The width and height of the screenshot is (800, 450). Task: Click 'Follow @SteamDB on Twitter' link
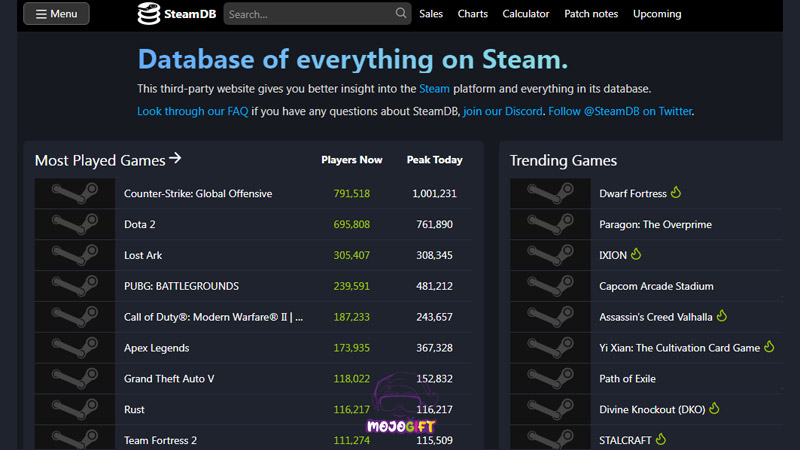[620, 111]
